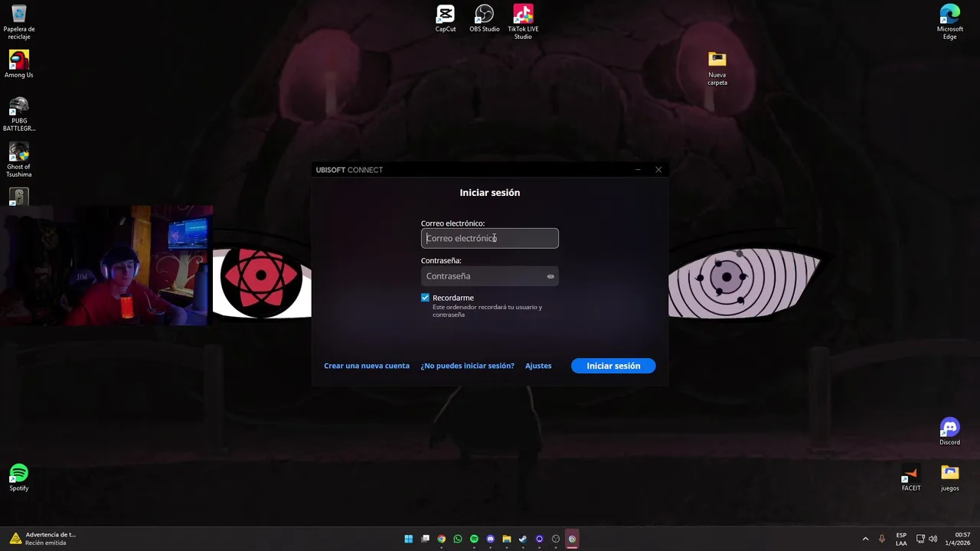This screenshot has height=551, width=980.
Task: Open File Explorer from the taskbar
Action: (x=507, y=539)
